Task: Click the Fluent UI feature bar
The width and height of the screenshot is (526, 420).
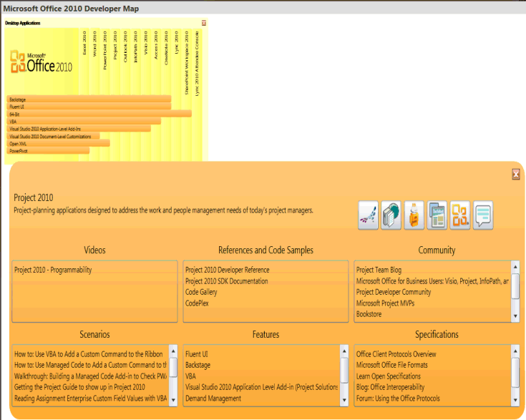Action: (x=89, y=107)
